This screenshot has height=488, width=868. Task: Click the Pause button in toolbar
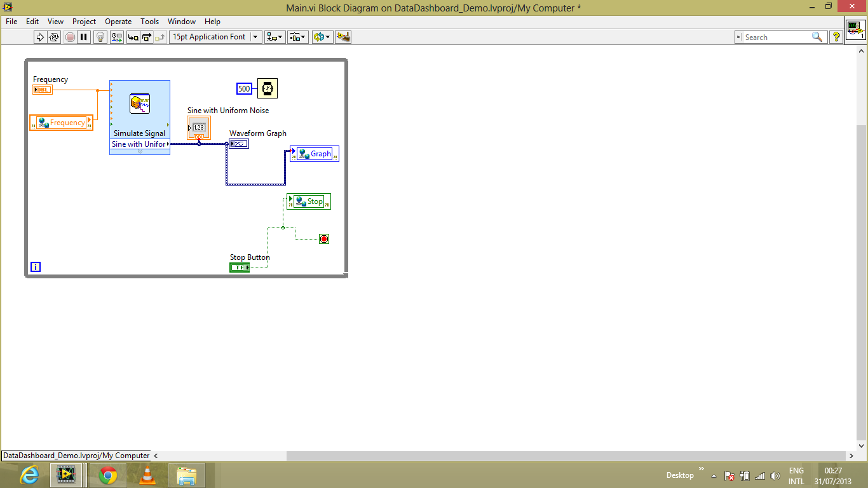(84, 37)
